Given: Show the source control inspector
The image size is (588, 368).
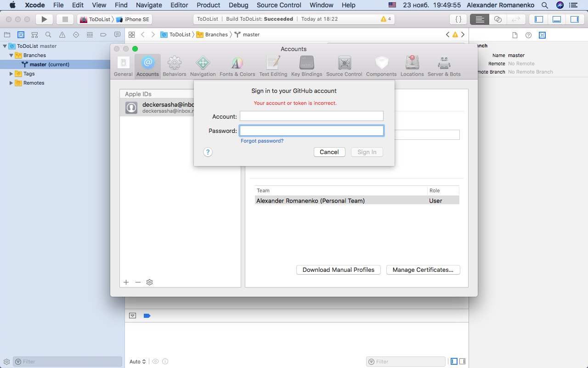Looking at the screenshot, I should (542, 35).
